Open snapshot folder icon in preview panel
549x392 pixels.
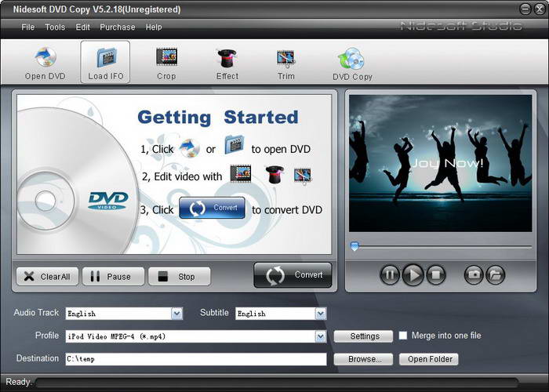(495, 274)
